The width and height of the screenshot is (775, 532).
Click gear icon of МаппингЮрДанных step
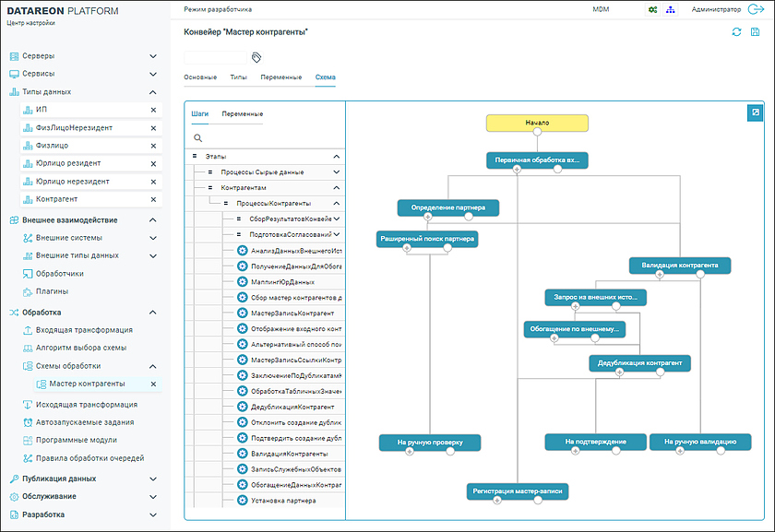click(x=243, y=282)
